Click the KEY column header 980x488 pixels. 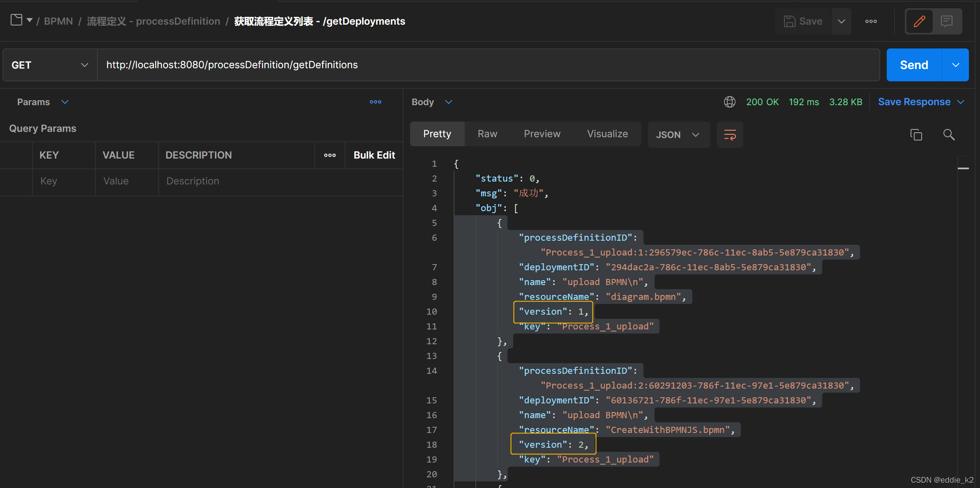tap(49, 155)
